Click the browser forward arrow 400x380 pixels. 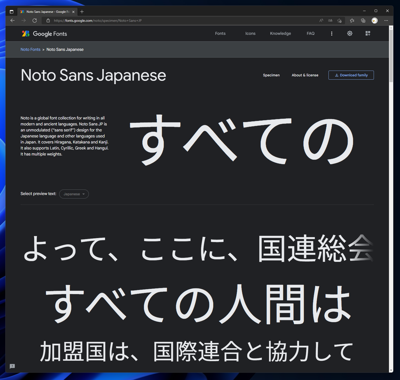24,21
